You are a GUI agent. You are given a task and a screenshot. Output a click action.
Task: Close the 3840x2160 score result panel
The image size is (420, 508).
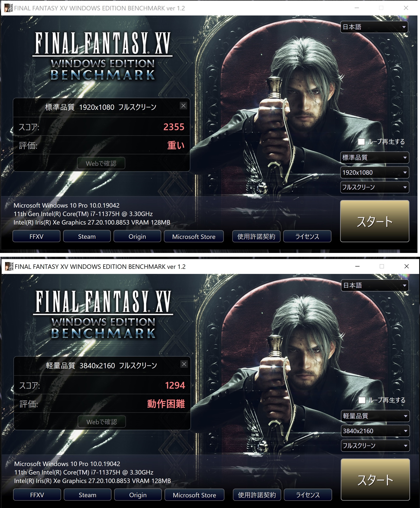coord(184,364)
